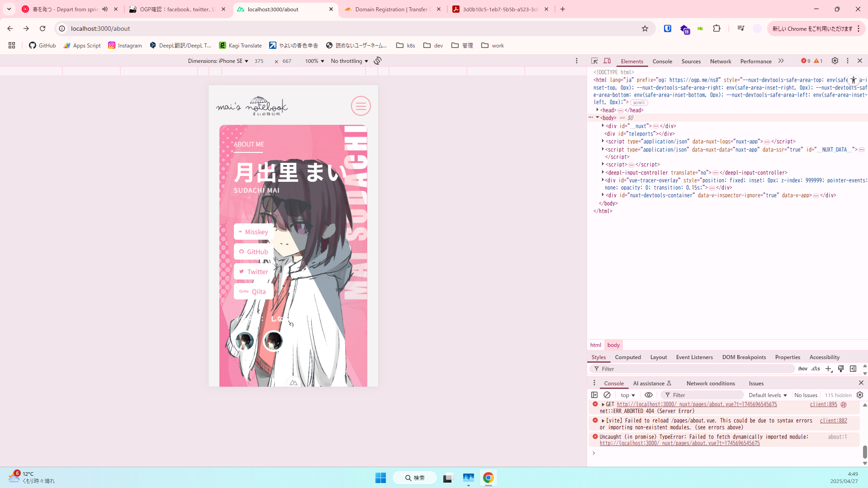Open the No throttling dropdown

349,61
